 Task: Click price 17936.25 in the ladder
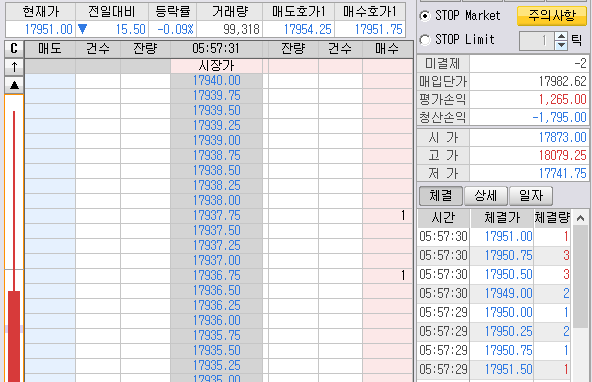216,305
